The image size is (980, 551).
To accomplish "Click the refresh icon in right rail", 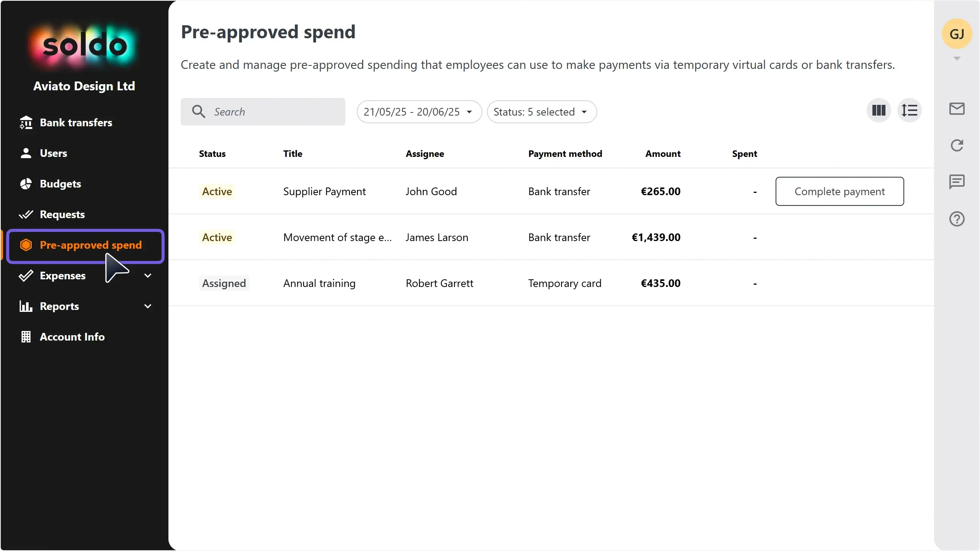I will click(957, 145).
